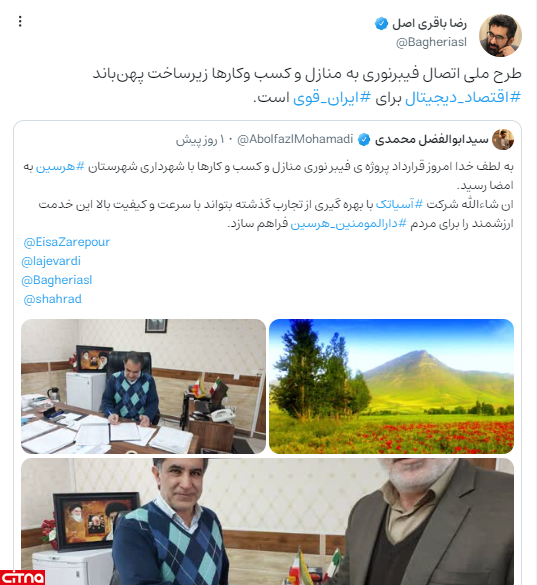Open the green mountain landscape photo
Screen dimensions: 537x585
click(x=391, y=386)
